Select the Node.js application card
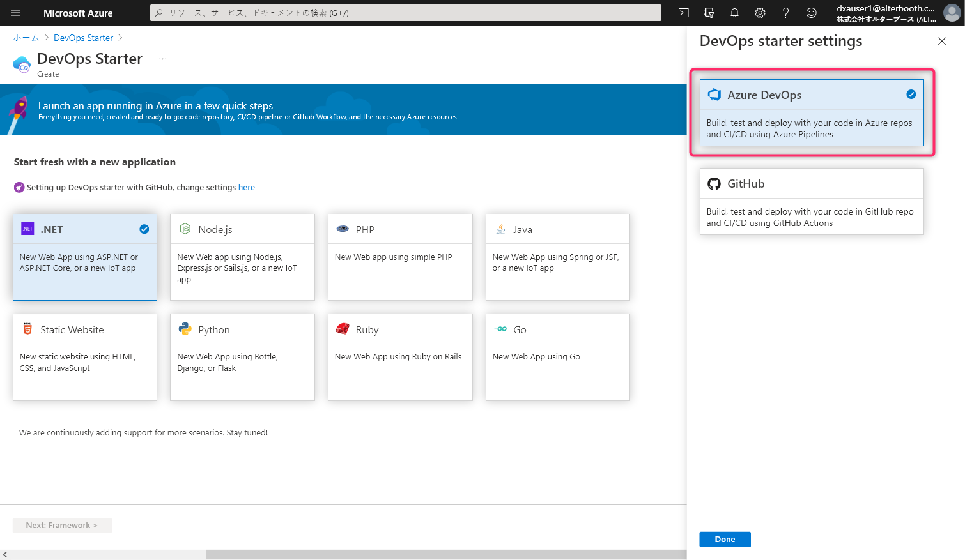 (x=242, y=257)
